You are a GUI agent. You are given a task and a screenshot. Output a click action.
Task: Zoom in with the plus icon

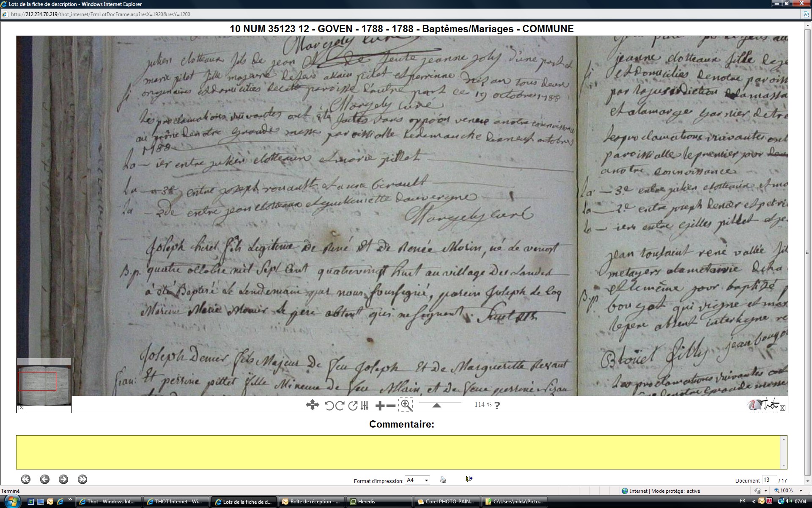[379, 406]
